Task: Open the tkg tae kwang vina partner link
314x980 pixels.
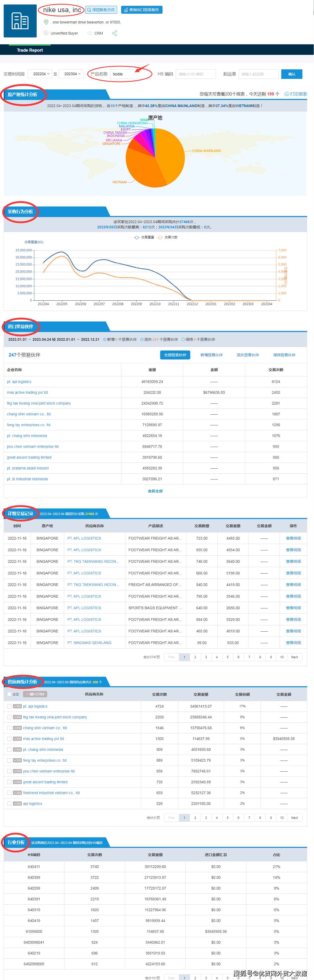Action: (39, 403)
